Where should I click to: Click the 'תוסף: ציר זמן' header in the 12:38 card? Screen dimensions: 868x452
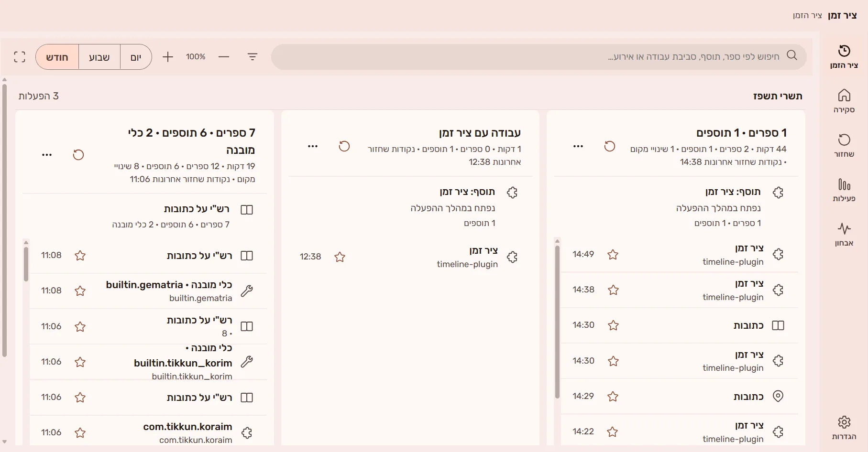pos(467,192)
